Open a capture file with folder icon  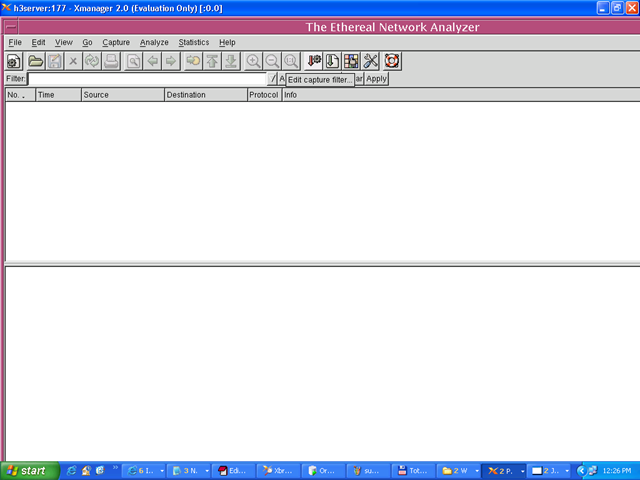36,61
